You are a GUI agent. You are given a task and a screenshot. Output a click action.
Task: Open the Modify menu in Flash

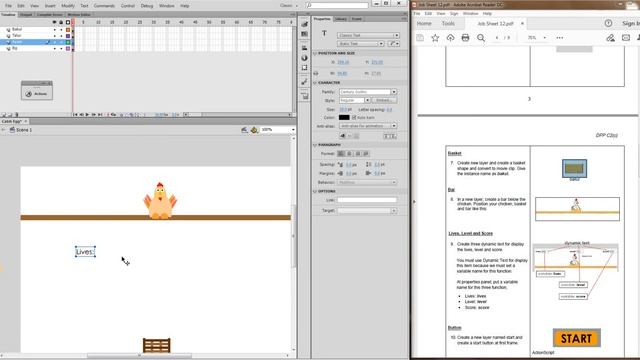pos(68,6)
